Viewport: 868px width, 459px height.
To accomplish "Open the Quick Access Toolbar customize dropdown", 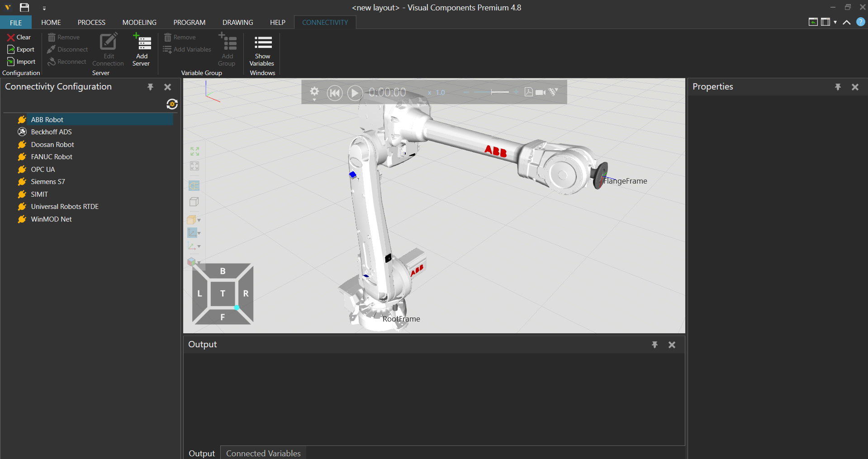I will click(44, 8).
